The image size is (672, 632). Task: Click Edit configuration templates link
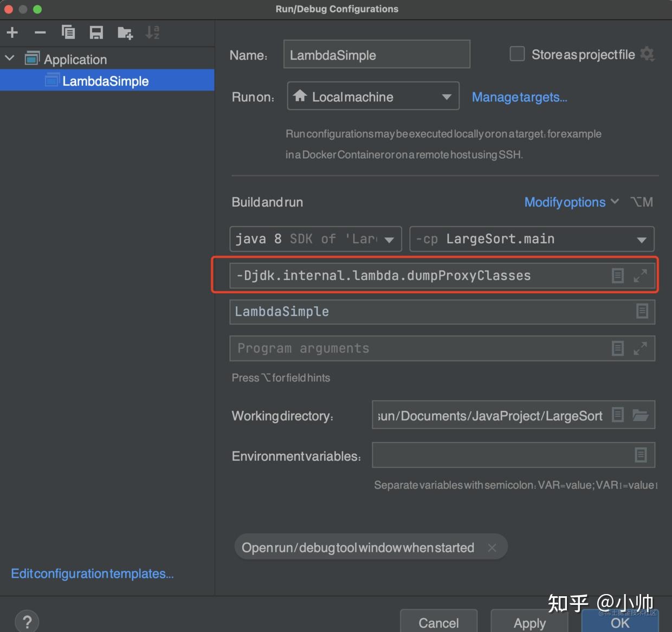tap(92, 573)
